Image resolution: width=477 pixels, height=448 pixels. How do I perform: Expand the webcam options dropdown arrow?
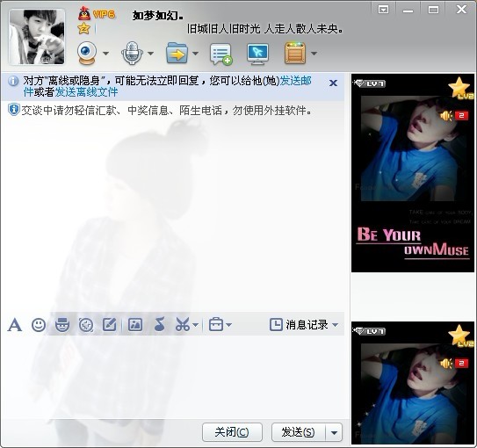105,54
